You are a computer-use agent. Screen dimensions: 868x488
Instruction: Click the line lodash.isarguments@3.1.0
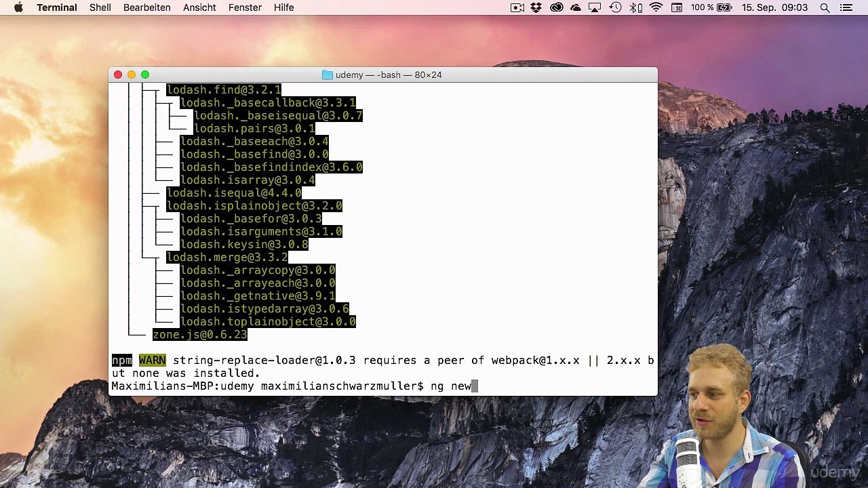[261, 231]
